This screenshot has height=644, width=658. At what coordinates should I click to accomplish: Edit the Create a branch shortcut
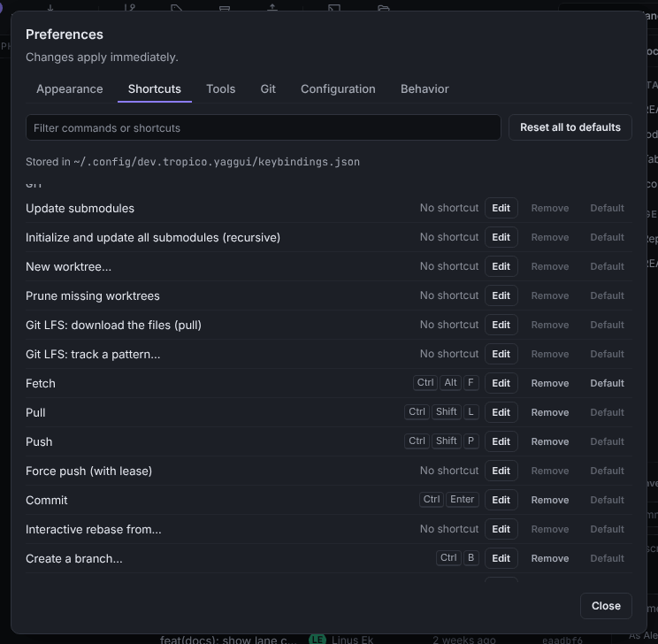501,558
